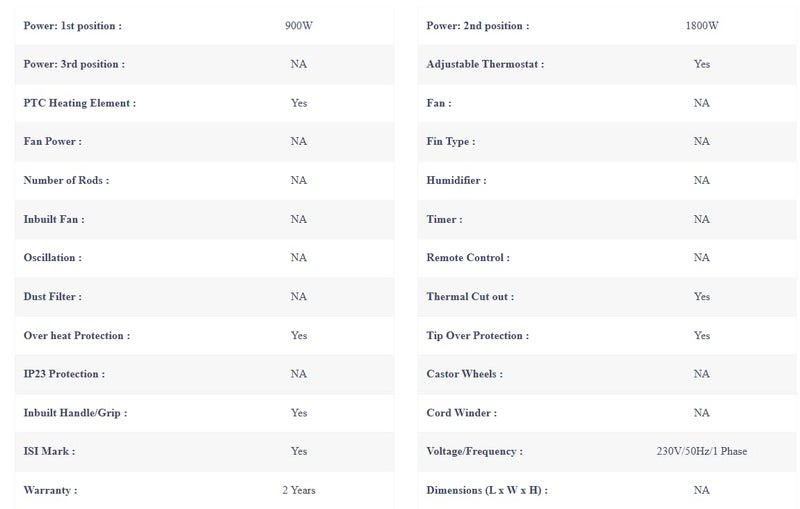Select the 'Dimensions (L x W x H)' label

[x=487, y=490]
